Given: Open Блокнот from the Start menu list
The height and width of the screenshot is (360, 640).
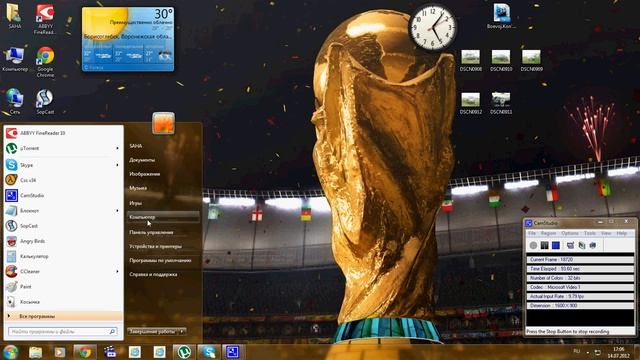Looking at the screenshot, I should pos(63,211).
